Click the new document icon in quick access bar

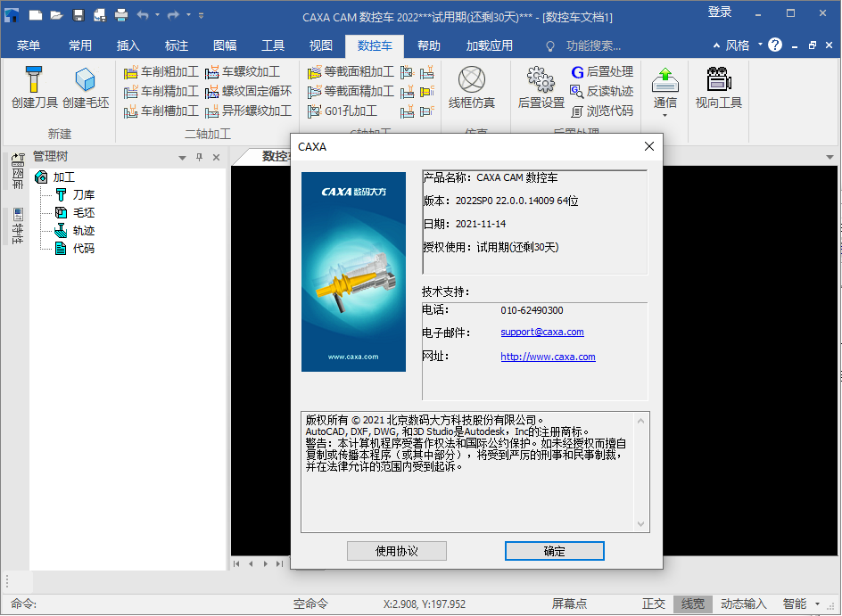(36, 15)
